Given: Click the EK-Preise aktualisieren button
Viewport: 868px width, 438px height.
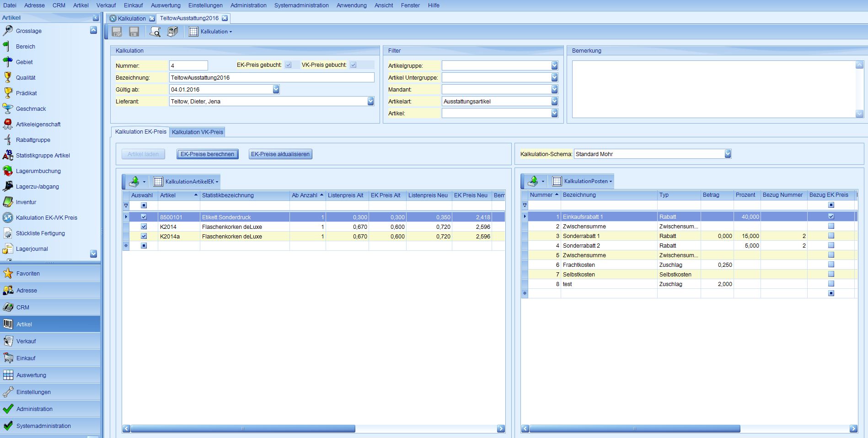Looking at the screenshot, I should (280, 154).
